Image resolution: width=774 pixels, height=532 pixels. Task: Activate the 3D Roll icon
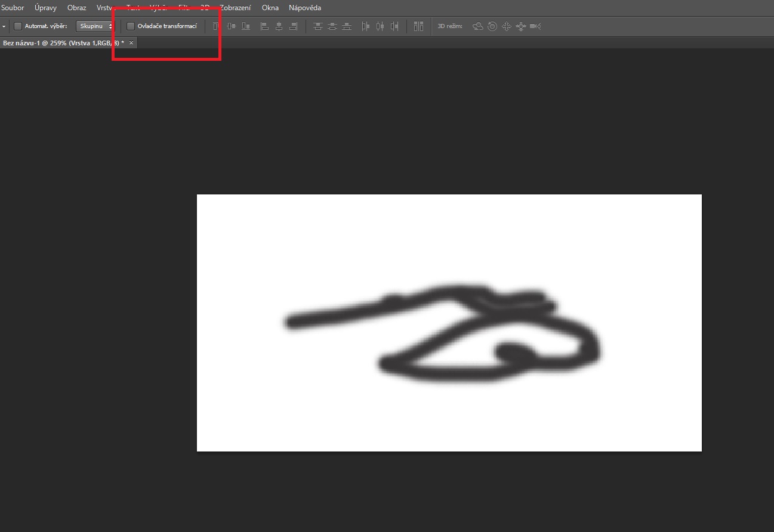click(492, 26)
